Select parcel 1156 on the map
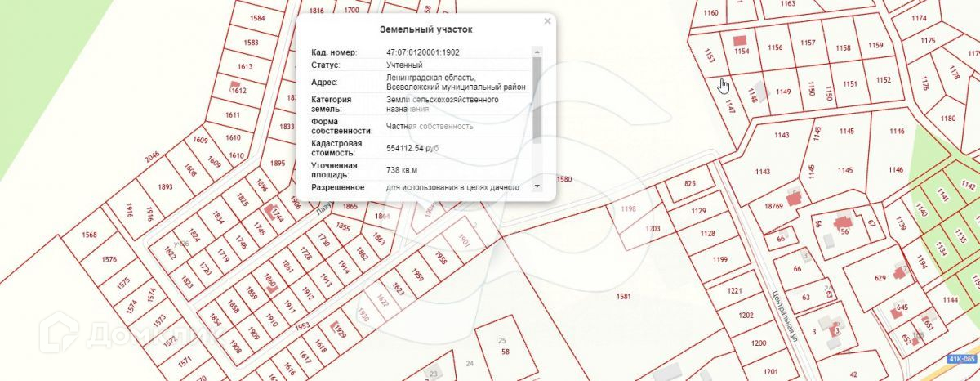The width and height of the screenshot is (980, 381). [775, 47]
